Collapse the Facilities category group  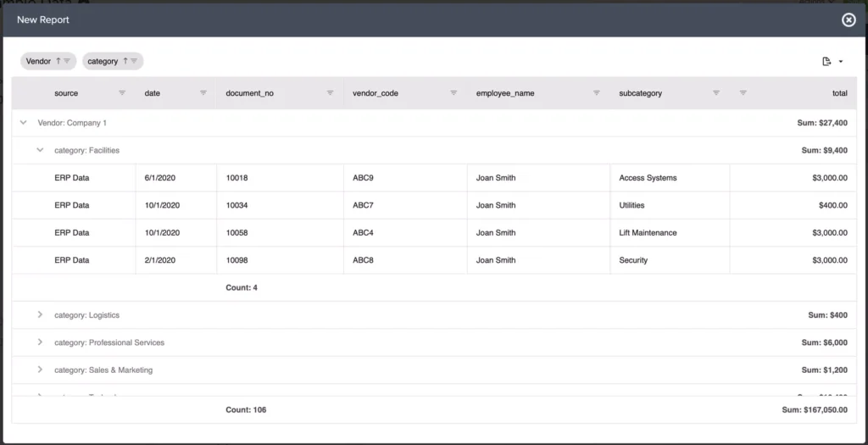click(40, 150)
